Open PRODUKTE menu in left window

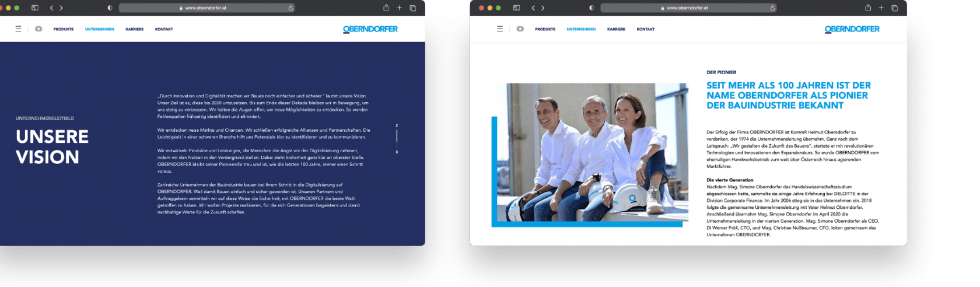(64, 29)
